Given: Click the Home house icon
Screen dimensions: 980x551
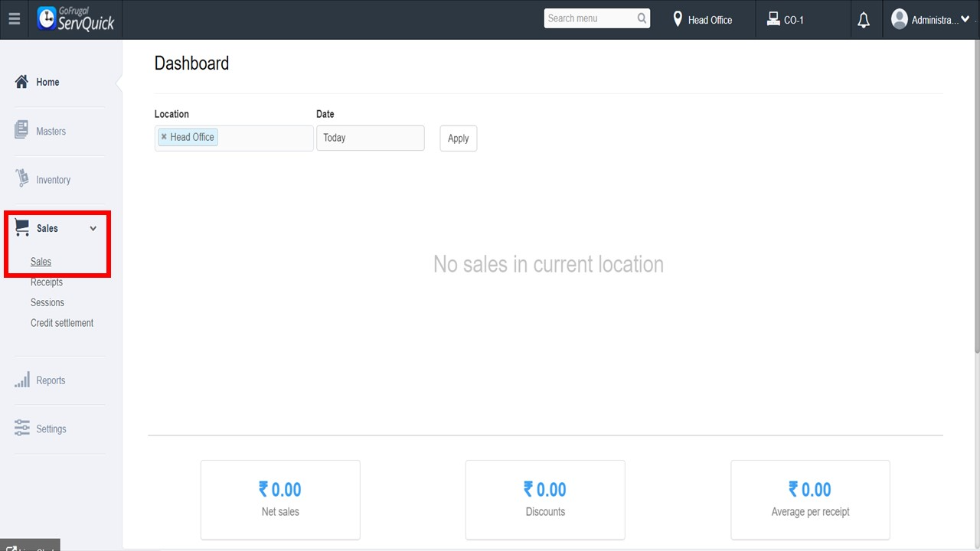Looking at the screenshot, I should [x=21, y=82].
